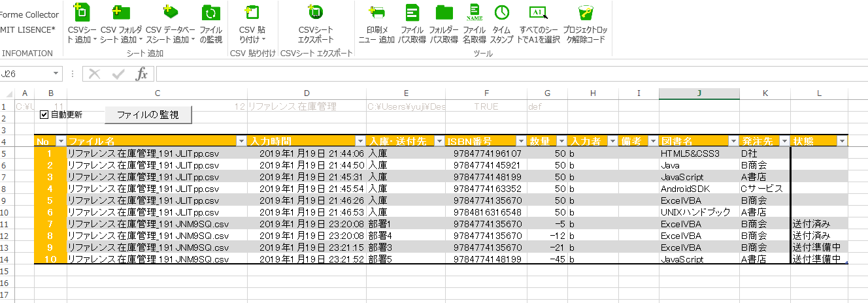Click the 印刷メニュー追加 printer icon
This screenshot has width=868, height=303.
(376, 12)
